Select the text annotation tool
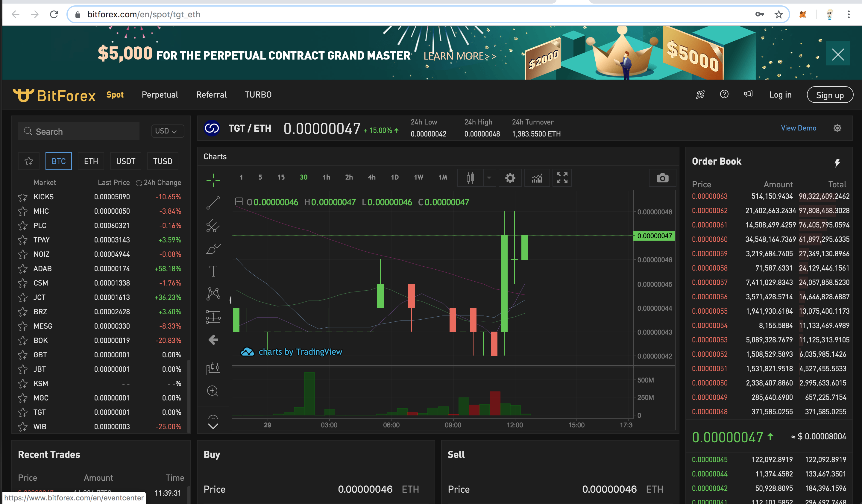Screen dimensions: 862x504 tap(213, 271)
